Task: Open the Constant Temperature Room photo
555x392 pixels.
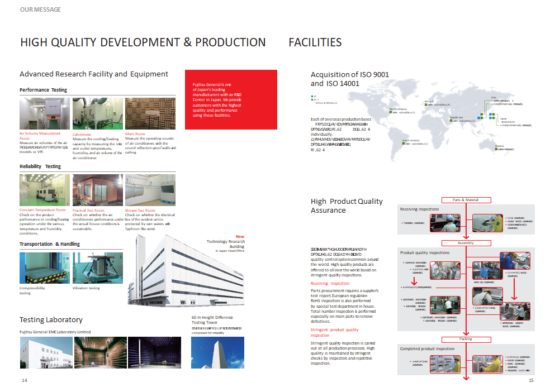Action: click(x=45, y=190)
